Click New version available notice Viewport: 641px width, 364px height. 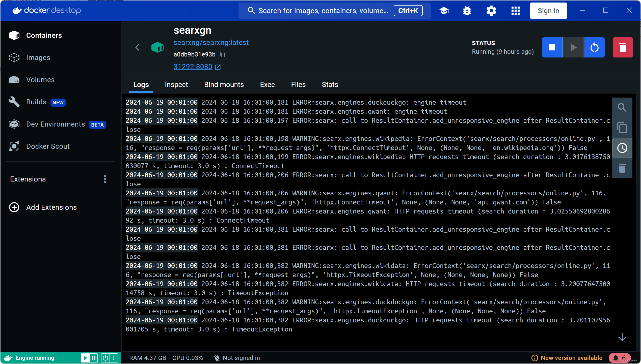pos(567,358)
